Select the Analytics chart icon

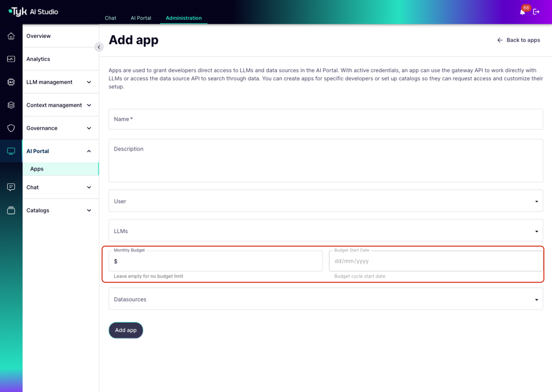(11, 59)
